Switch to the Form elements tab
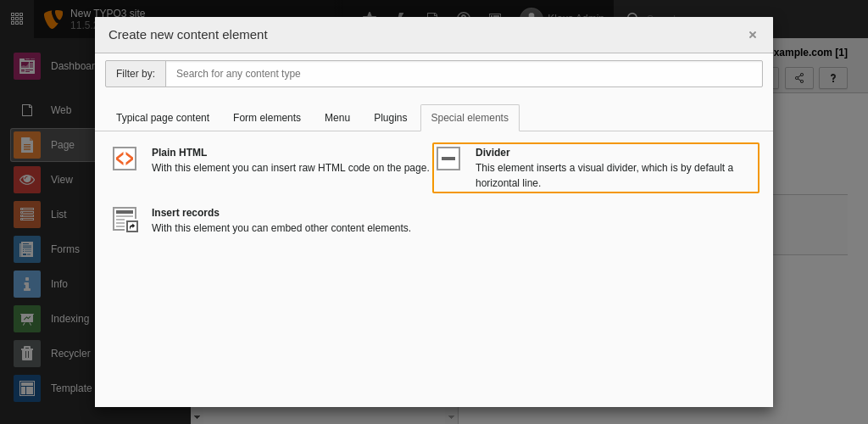This screenshot has height=424, width=868. pyautogui.click(x=267, y=118)
